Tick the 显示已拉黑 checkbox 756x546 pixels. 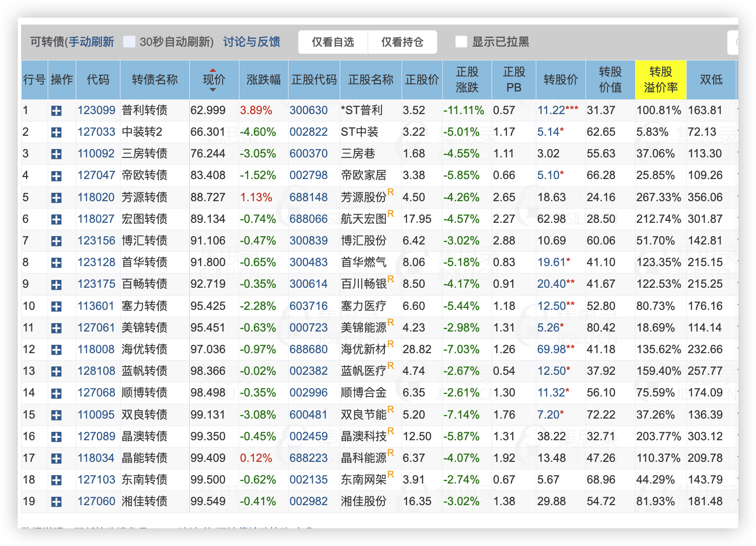pos(461,42)
